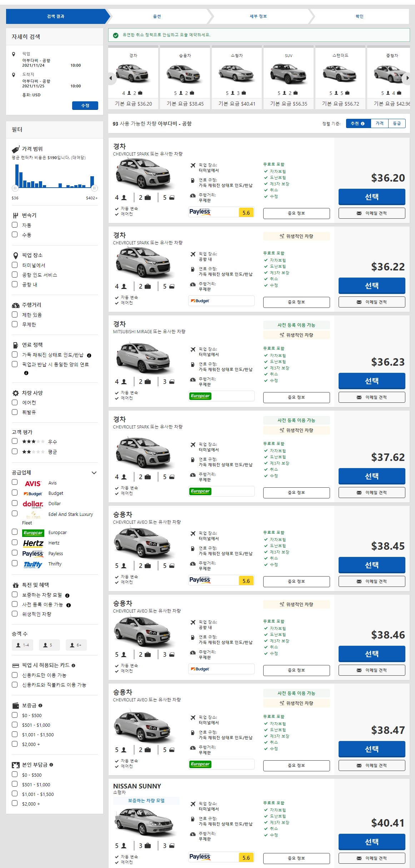415x868 pixels.
Task: Click the gear icon by 차량 사양
Action: coord(16,393)
